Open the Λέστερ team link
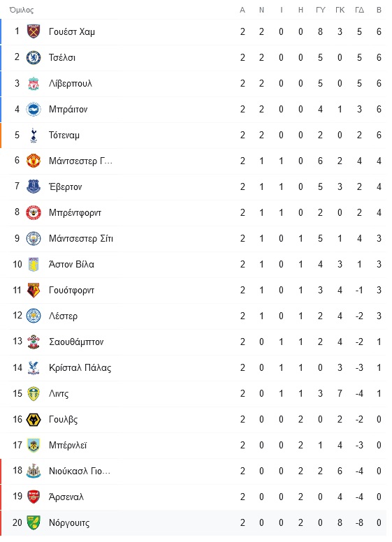 coord(64,316)
